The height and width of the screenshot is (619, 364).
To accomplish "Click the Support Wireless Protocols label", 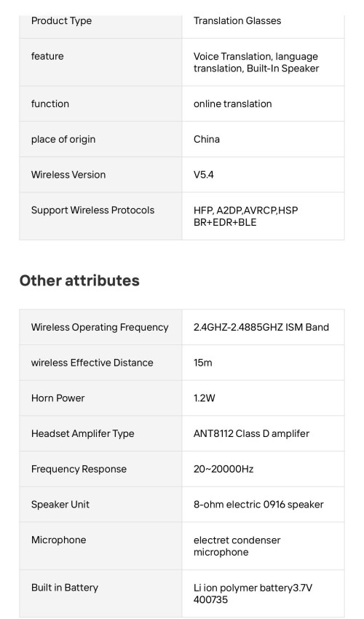I will click(92, 210).
